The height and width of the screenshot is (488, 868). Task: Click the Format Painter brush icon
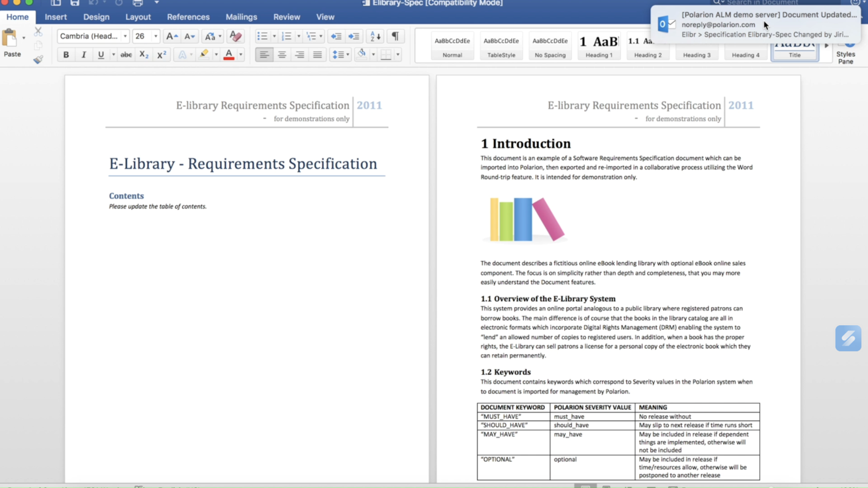tap(38, 60)
